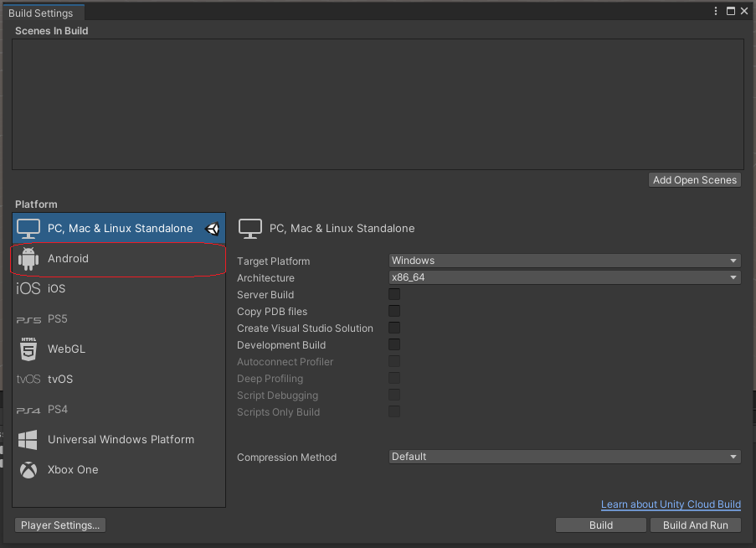
Task: Click the Script Debugging label text
Action: [x=278, y=395]
